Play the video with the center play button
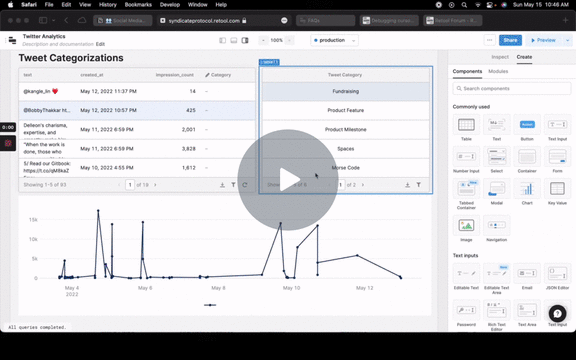The width and height of the screenshot is (576, 360). pyautogui.click(x=288, y=180)
